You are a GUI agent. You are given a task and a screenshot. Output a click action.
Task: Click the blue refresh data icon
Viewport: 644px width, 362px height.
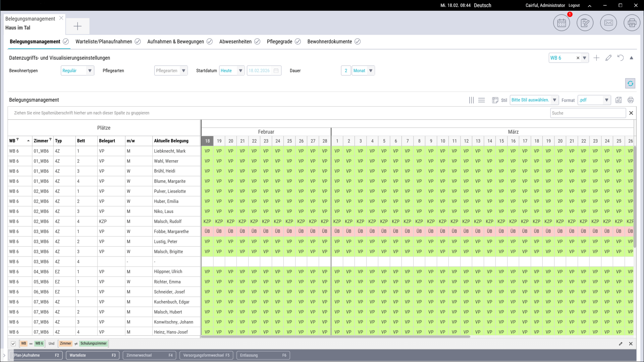(x=630, y=83)
